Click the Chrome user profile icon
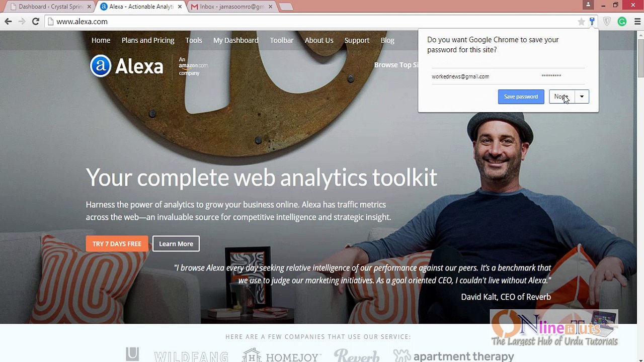644x362 pixels. (x=588, y=5)
